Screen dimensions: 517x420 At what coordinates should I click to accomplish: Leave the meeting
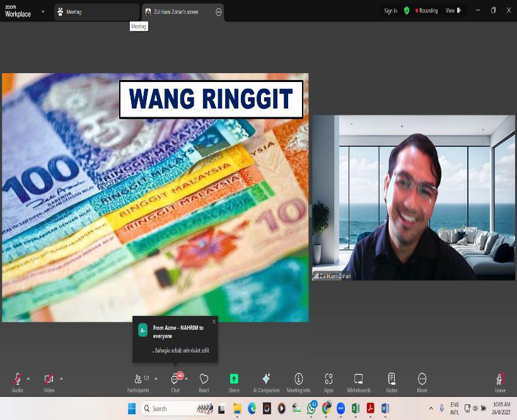(500, 380)
